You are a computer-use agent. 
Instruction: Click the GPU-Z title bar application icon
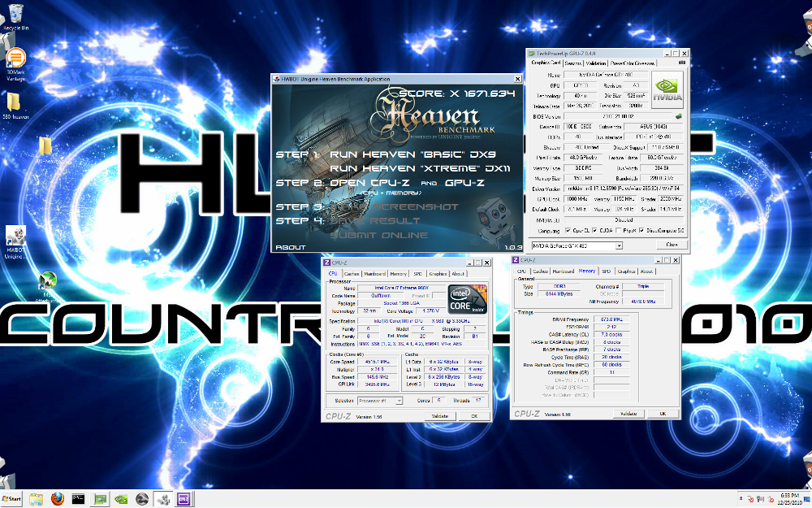532,54
